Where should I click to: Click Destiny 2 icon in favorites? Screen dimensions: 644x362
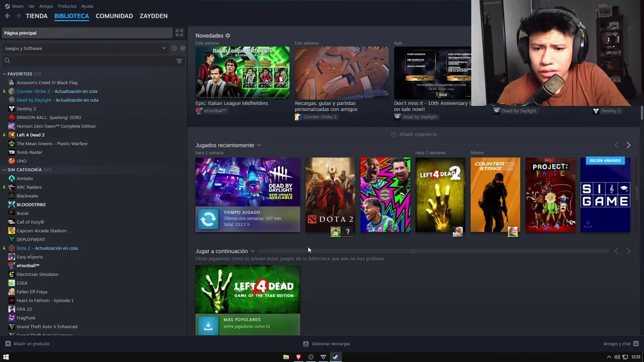(x=12, y=109)
